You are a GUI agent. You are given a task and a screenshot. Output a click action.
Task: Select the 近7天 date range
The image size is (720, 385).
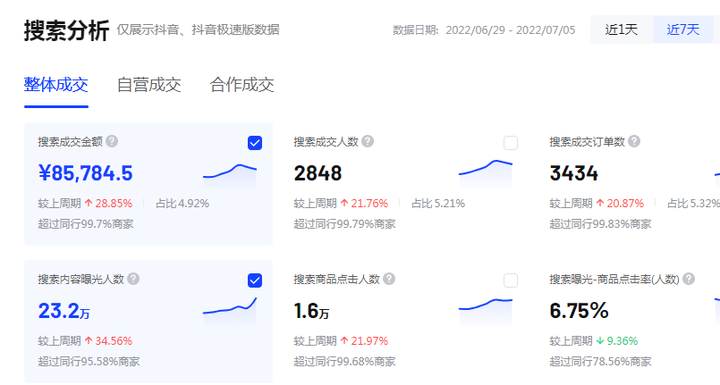(x=683, y=29)
